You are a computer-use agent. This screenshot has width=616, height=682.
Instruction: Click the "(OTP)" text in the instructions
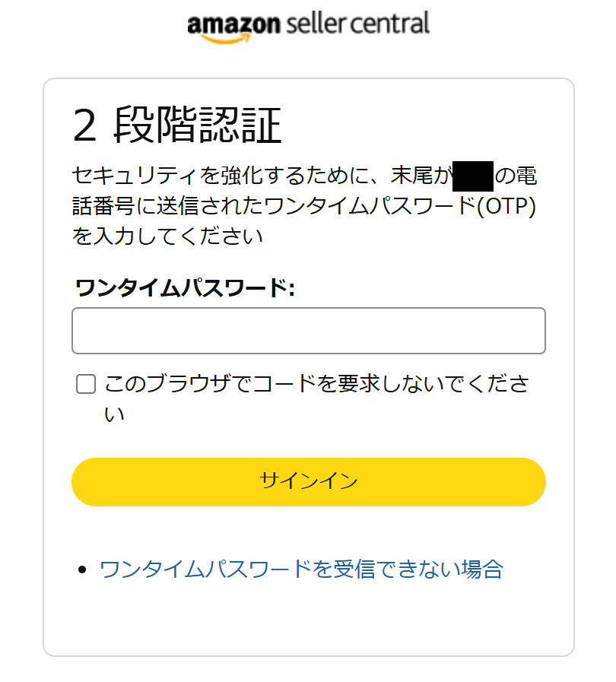pos(506,206)
